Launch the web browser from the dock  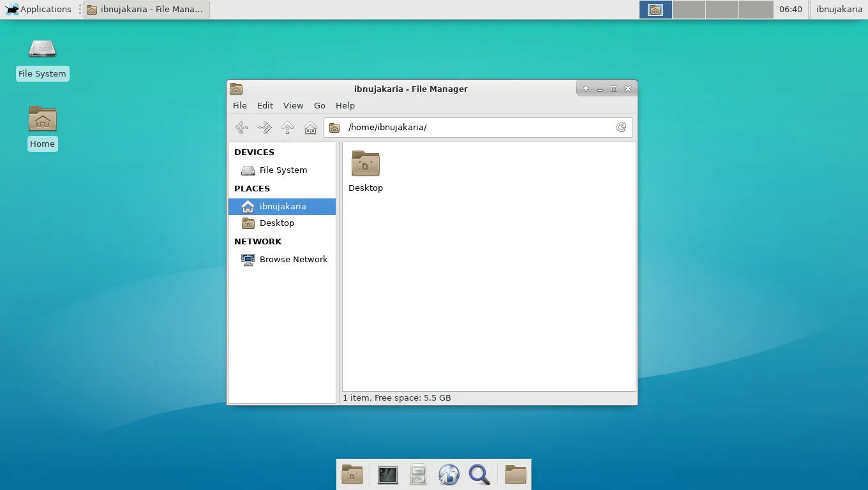point(449,475)
